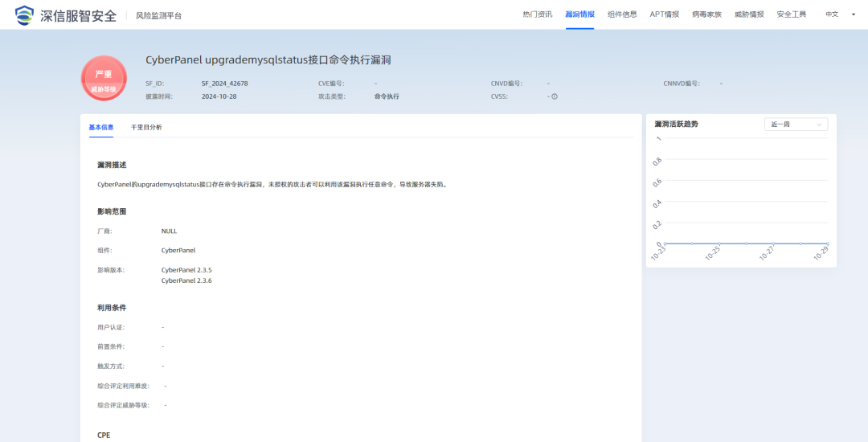Click the CNNVD编号 label

[x=682, y=84]
